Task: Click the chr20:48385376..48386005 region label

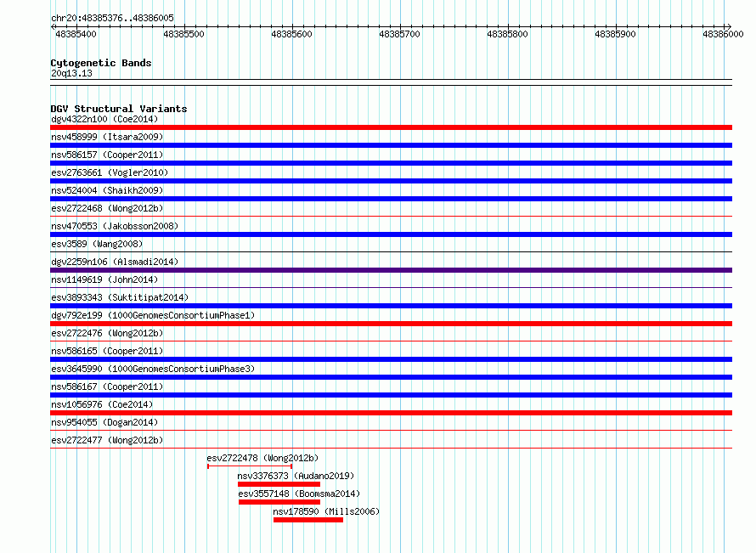Action: [112, 18]
